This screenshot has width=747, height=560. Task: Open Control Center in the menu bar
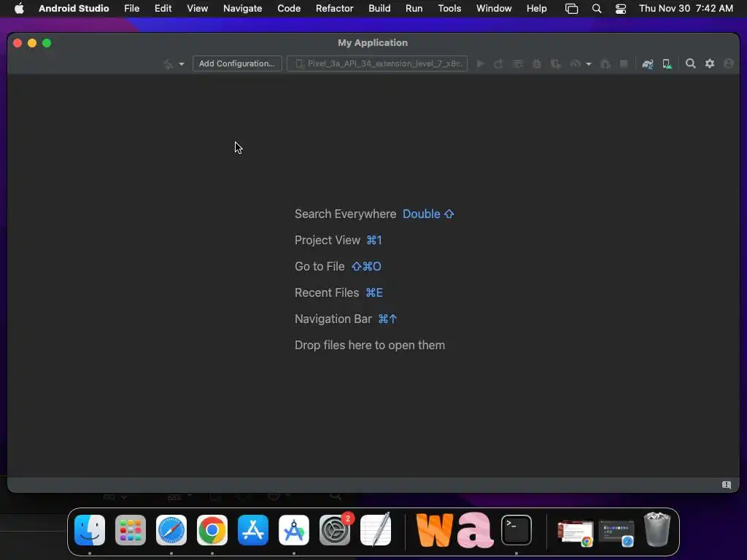click(x=621, y=9)
